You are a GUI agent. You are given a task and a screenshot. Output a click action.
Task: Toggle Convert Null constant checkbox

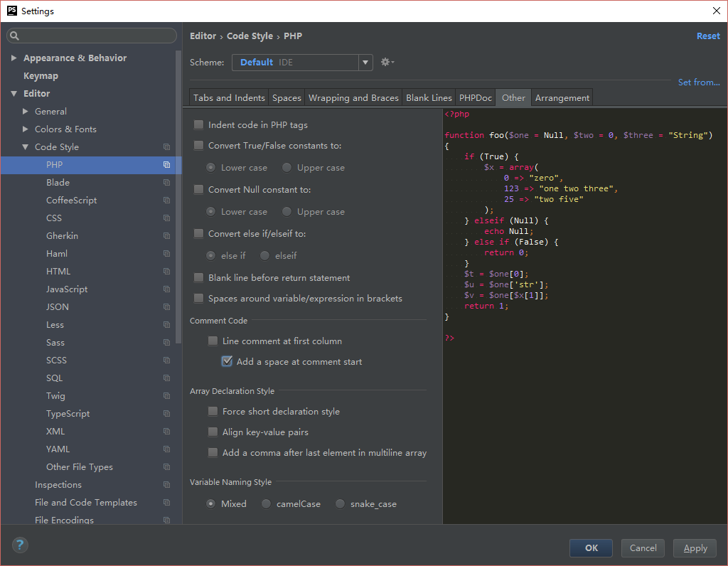click(x=199, y=189)
